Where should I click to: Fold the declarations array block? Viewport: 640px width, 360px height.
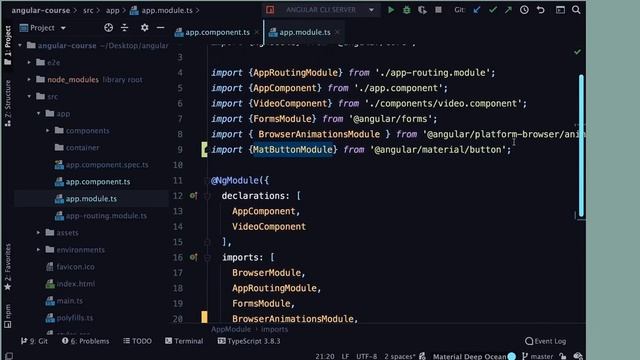[207, 196]
